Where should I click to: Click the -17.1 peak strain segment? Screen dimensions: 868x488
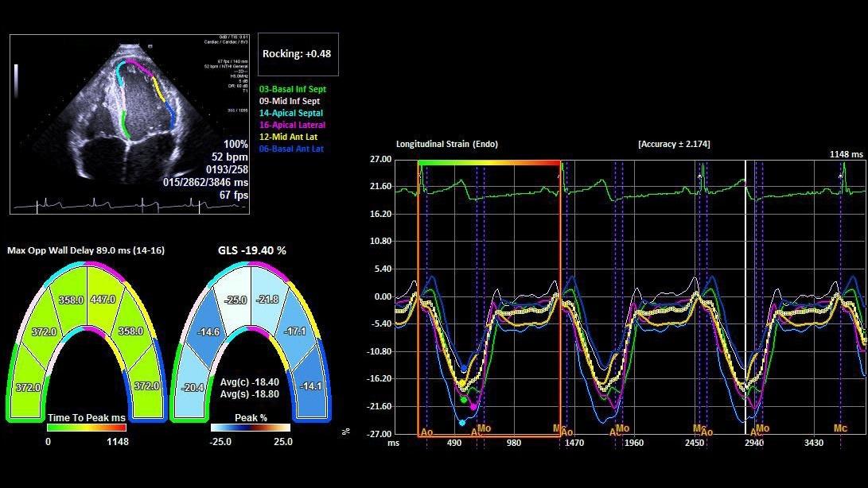click(295, 331)
